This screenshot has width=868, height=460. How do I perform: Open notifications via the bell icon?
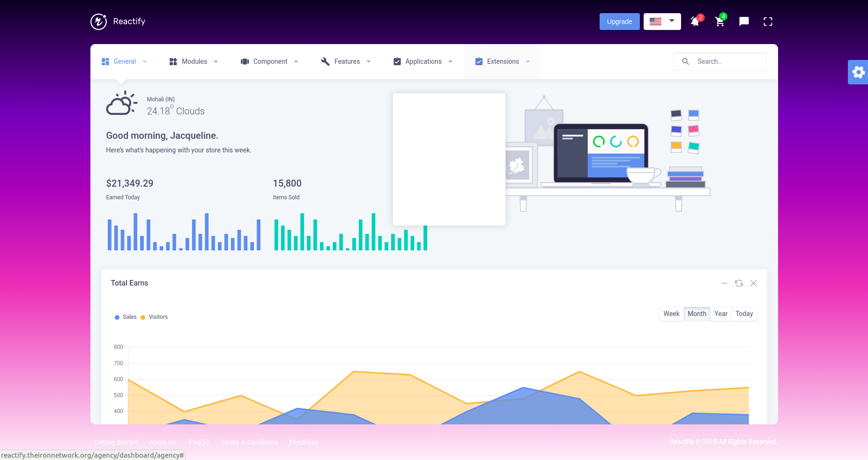tap(695, 22)
